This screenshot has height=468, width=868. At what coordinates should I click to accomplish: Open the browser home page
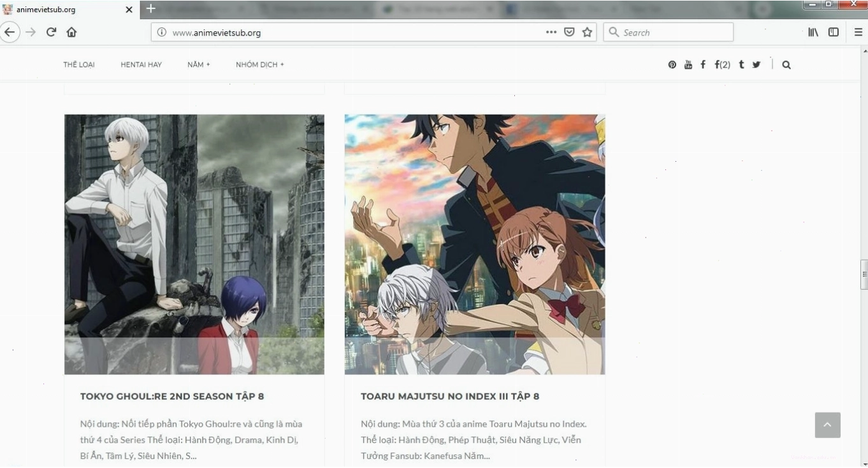click(x=71, y=32)
